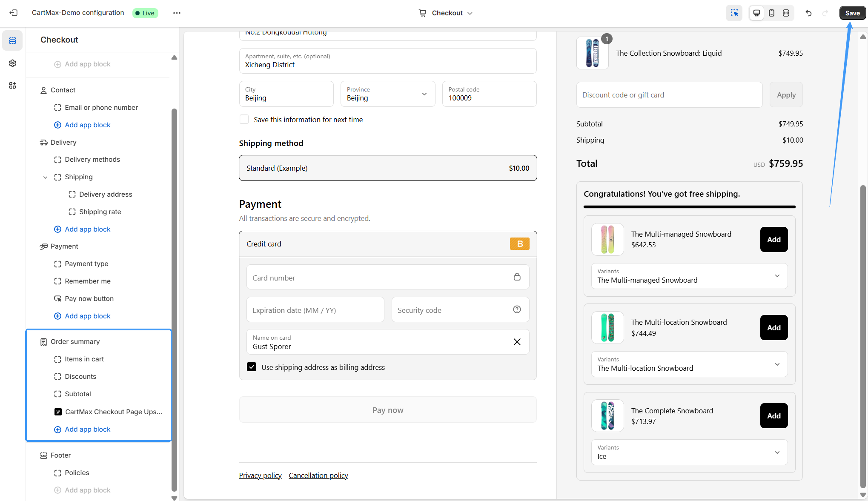The image size is (868, 501).
Task: Open the Province dropdown
Action: (387, 94)
